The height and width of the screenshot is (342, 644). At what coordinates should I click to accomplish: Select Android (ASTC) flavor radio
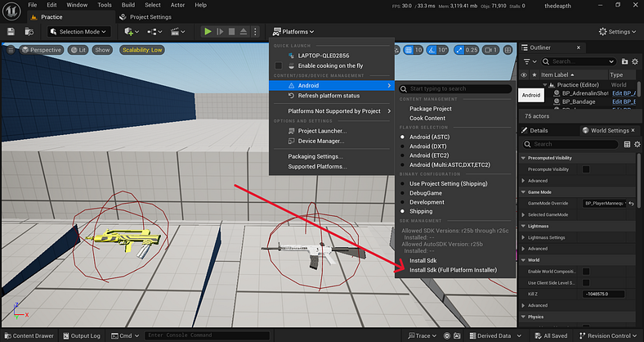point(402,137)
